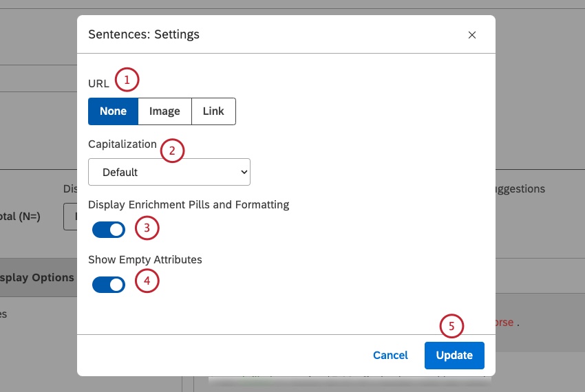The width and height of the screenshot is (585, 392).
Task: Click the red circled number 2 marker
Action: point(172,150)
